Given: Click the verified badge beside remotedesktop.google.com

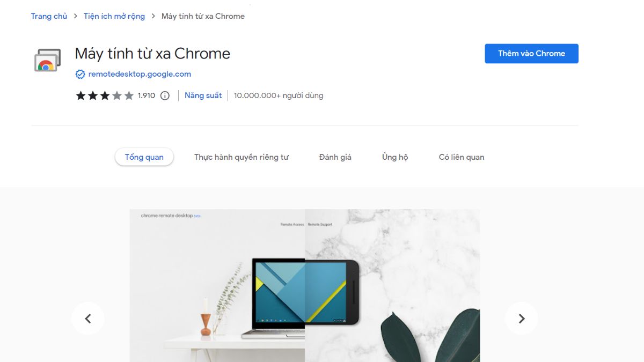Looking at the screenshot, I should 80,75.
